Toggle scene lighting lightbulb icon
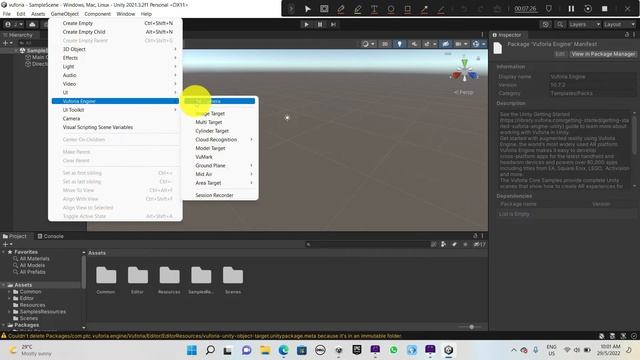This screenshot has width=640, height=360. click(399, 44)
